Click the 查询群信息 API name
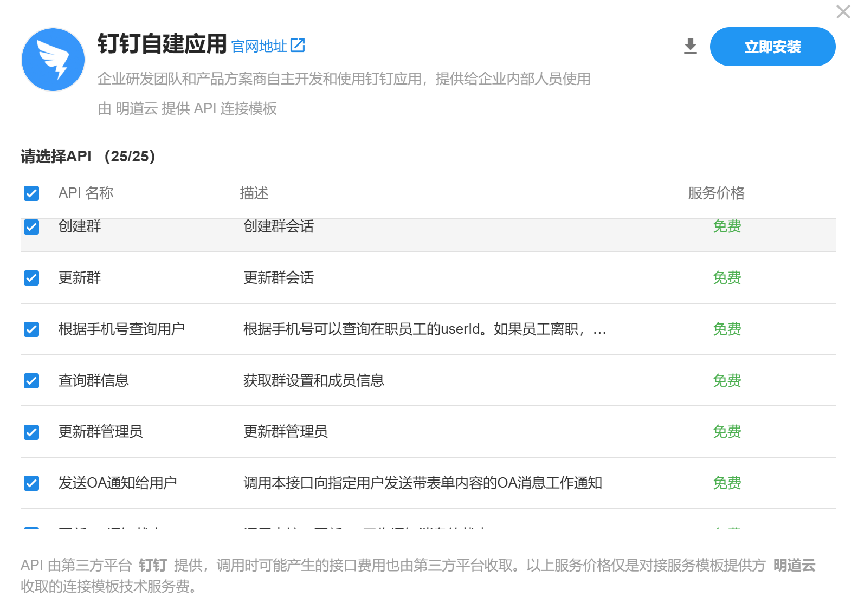858x616 pixels. [x=94, y=380]
